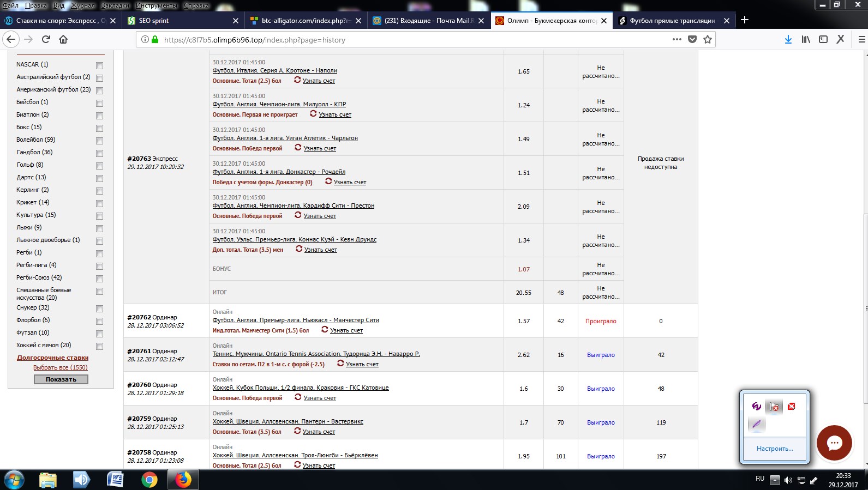Save page to Pocket

pos(692,39)
